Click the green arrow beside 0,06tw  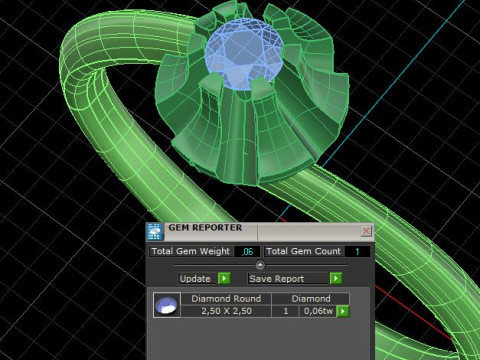point(343,311)
